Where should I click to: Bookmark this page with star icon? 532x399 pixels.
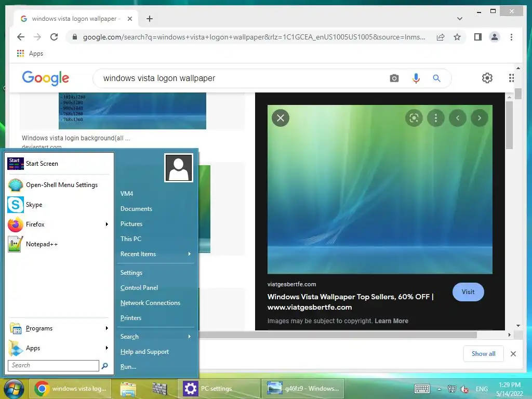[x=457, y=37]
